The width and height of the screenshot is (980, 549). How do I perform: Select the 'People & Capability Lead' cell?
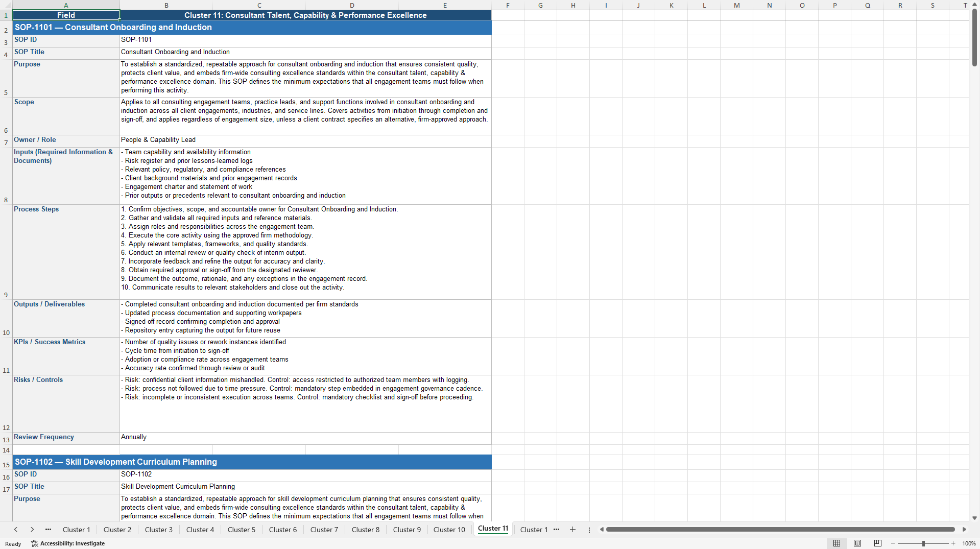click(x=305, y=141)
